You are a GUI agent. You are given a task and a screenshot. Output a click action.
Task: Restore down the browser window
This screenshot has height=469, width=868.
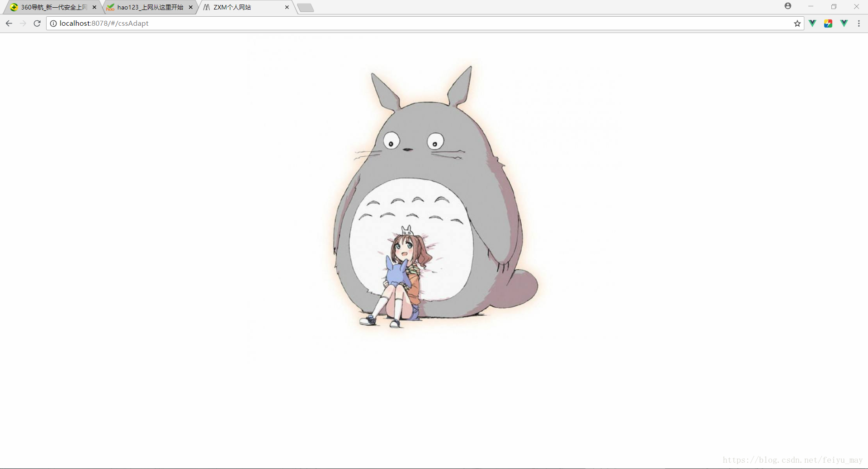pos(834,7)
